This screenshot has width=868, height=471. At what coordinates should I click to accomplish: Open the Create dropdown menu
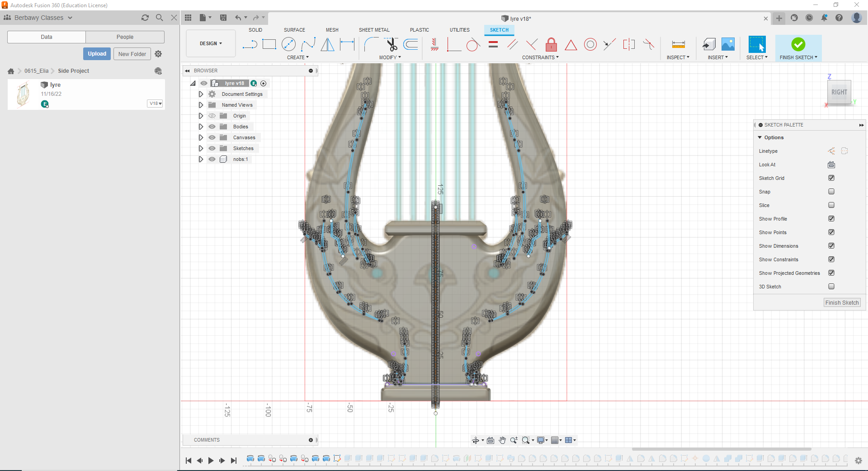pos(298,57)
